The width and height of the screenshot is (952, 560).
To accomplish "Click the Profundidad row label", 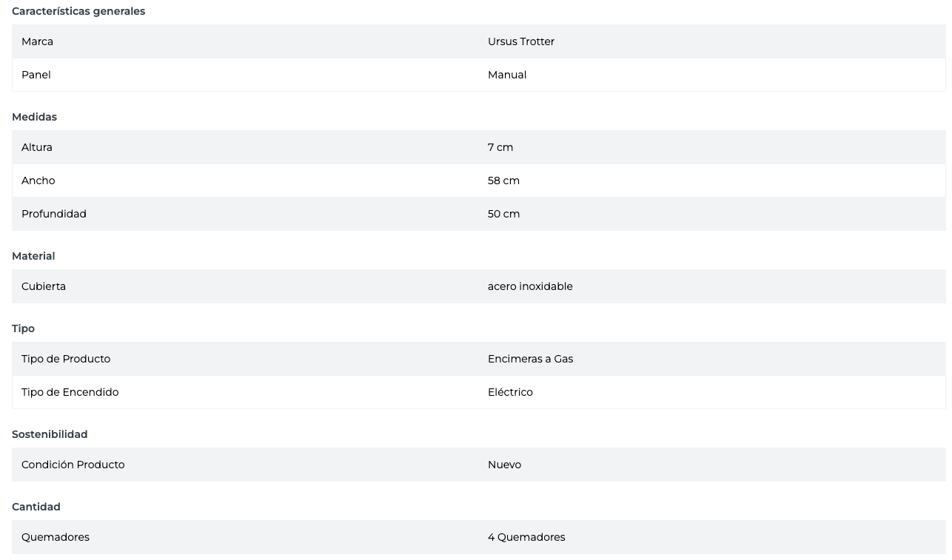I will pyautogui.click(x=54, y=214).
